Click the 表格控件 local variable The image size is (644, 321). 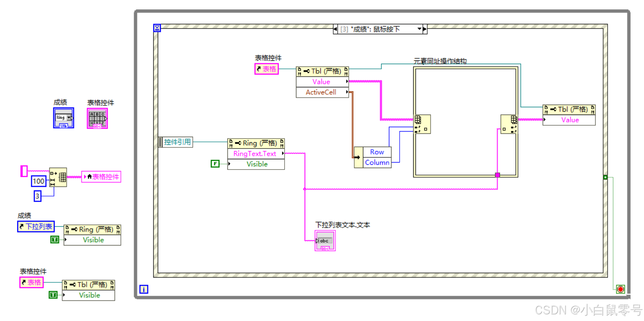coord(101,177)
